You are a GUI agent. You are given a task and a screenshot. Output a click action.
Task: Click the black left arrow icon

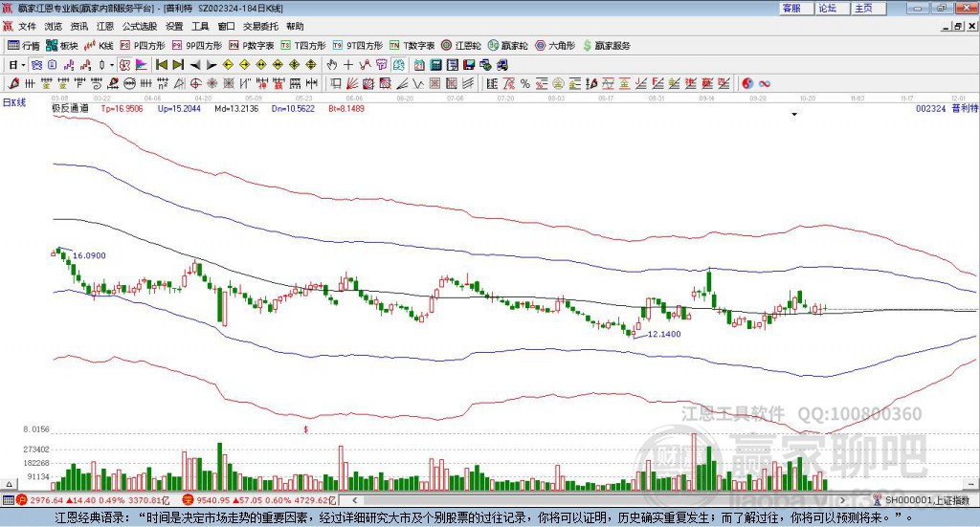click(x=195, y=65)
